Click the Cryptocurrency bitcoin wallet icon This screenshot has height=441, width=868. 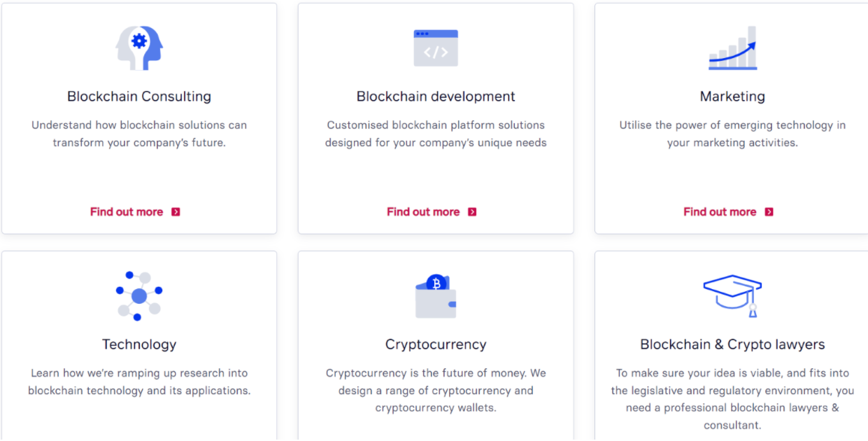coord(436,296)
